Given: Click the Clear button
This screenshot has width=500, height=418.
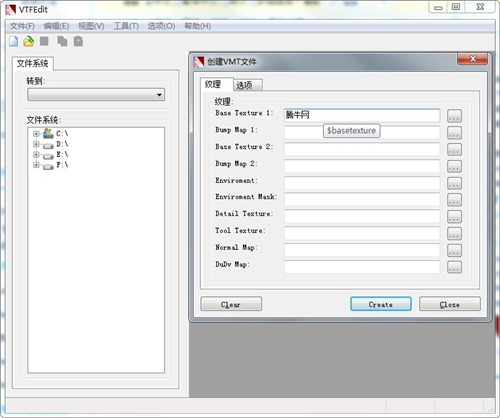Looking at the screenshot, I should coord(231,304).
